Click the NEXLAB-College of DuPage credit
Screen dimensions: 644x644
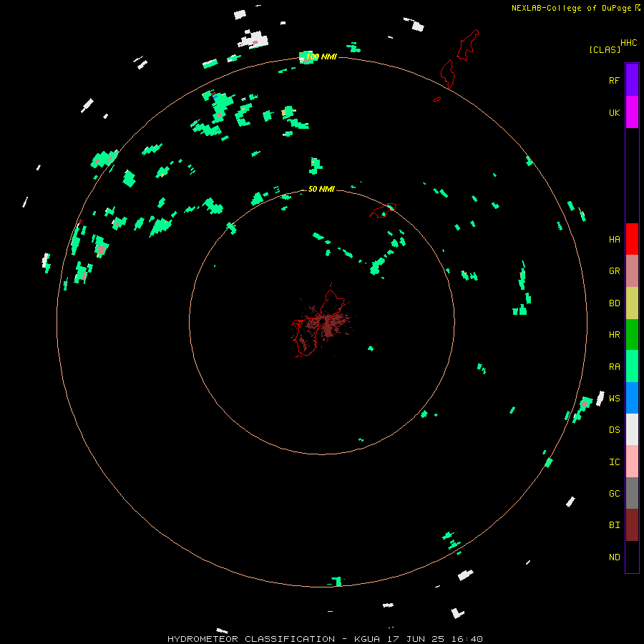[x=571, y=8]
